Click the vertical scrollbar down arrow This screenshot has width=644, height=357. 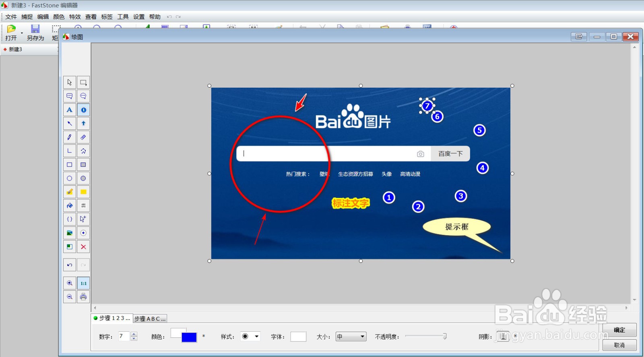point(635,300)
